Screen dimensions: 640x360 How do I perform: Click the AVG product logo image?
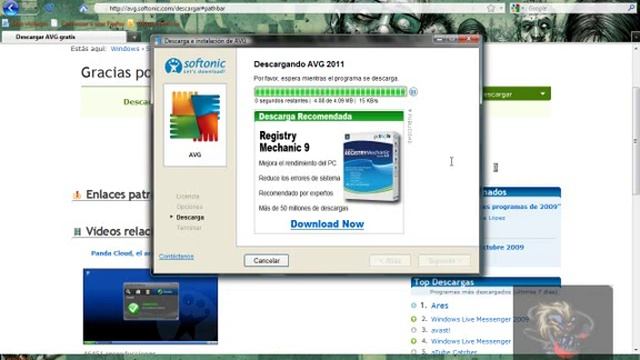pos(195,117)
